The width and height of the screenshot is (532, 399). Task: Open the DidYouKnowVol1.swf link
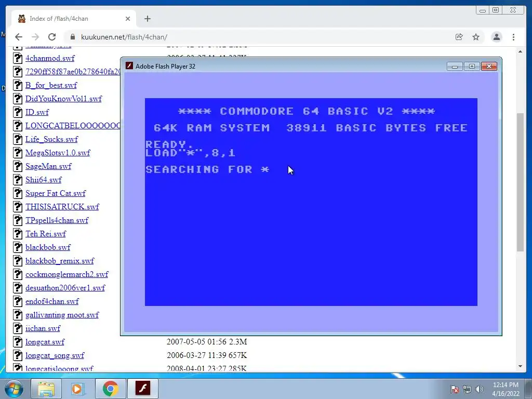pos(63,99)
